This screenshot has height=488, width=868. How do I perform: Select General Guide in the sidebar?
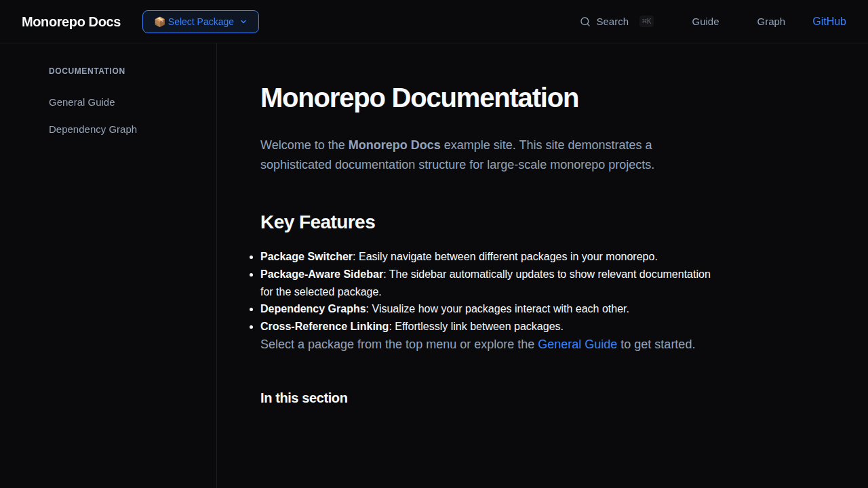(81, 102)
